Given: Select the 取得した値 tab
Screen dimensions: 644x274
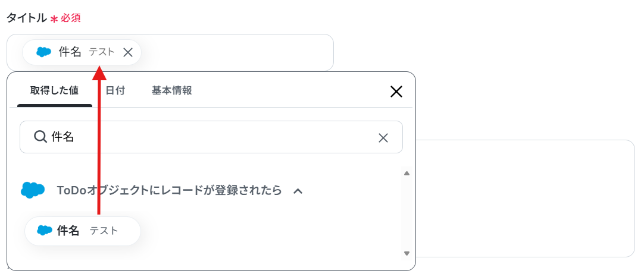Looking at the screenshot, I should (54, 91).
